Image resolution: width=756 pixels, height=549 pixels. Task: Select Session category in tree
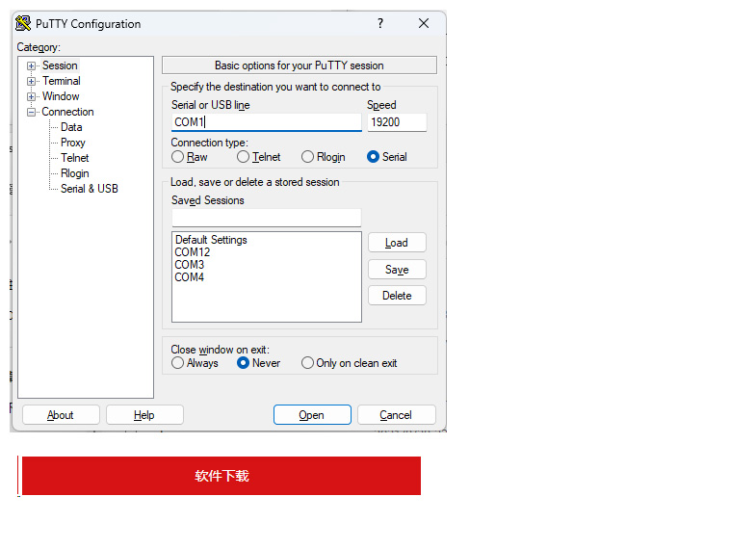(60, 65)
